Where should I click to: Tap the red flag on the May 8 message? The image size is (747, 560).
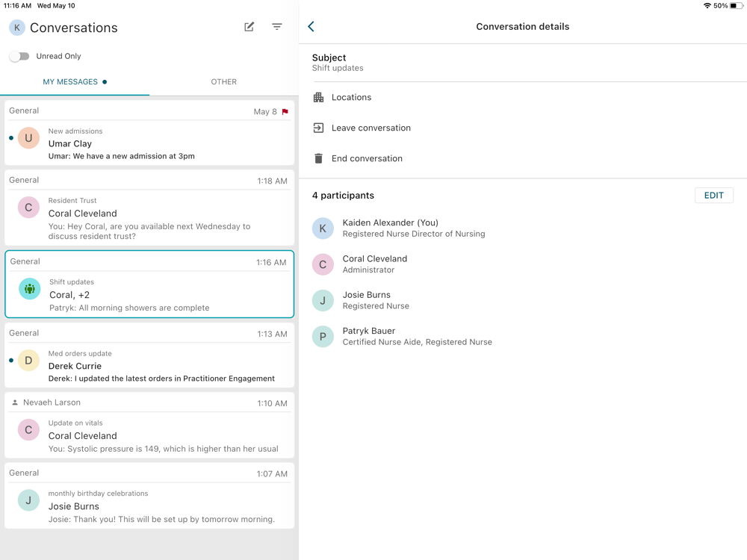point(285,112)
